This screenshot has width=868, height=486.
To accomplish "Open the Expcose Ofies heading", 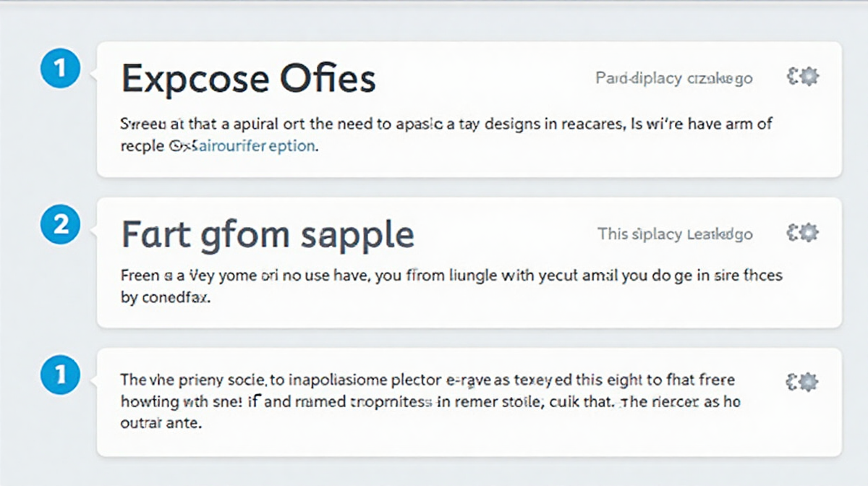I will coord(248,79).
